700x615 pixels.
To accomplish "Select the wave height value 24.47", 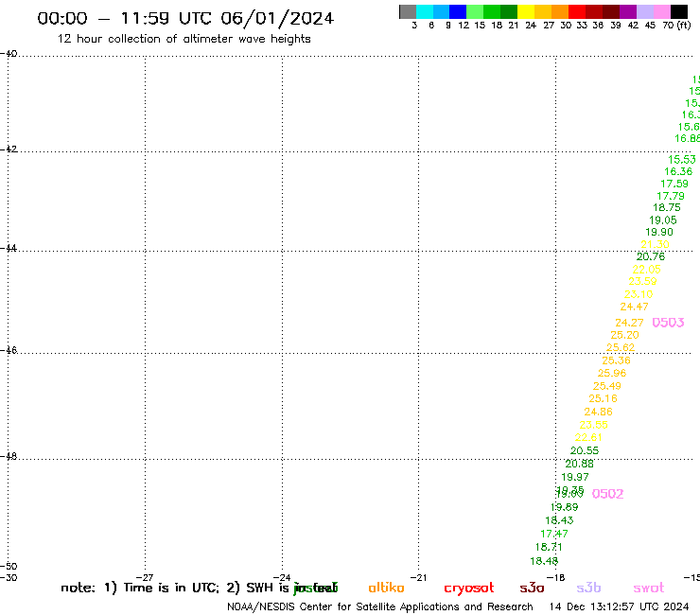I will pyautogui.click(x=634, y=307).
